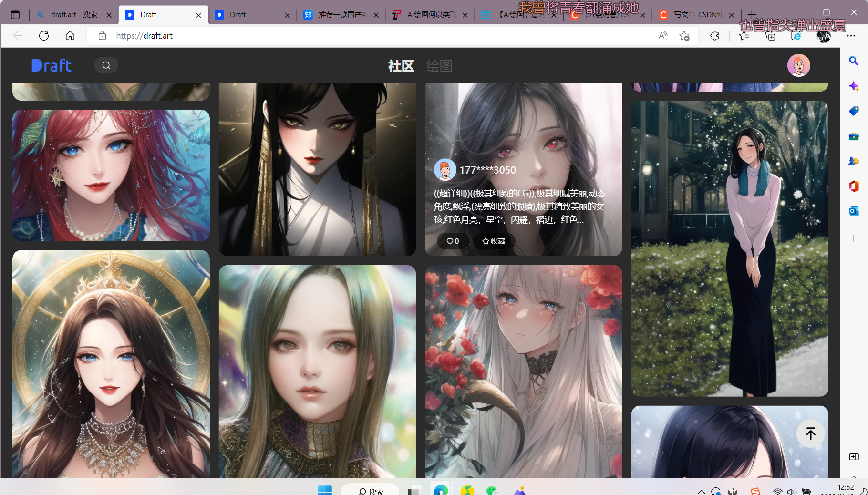Open the sidebar Microsoft 365 icon
The height and width of the screenshot is (495, 868).
point(854,186)
